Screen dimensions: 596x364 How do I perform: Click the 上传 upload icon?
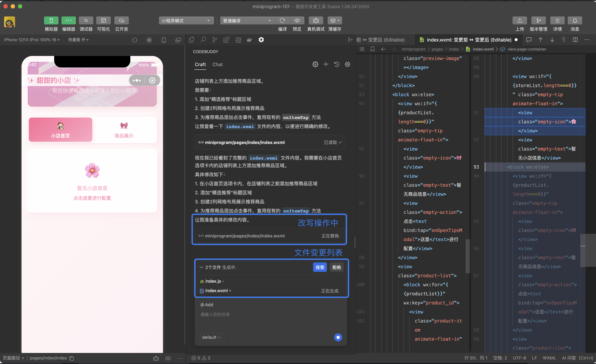pos(520,21)
